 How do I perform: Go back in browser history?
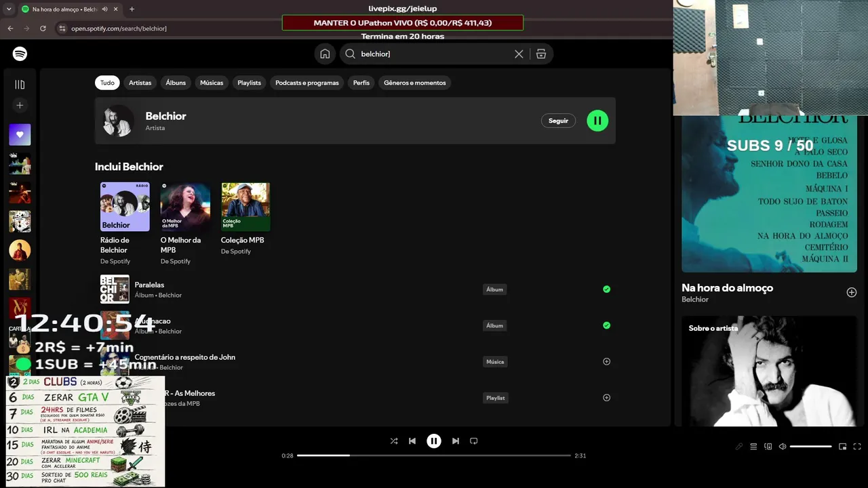(10, 28)
